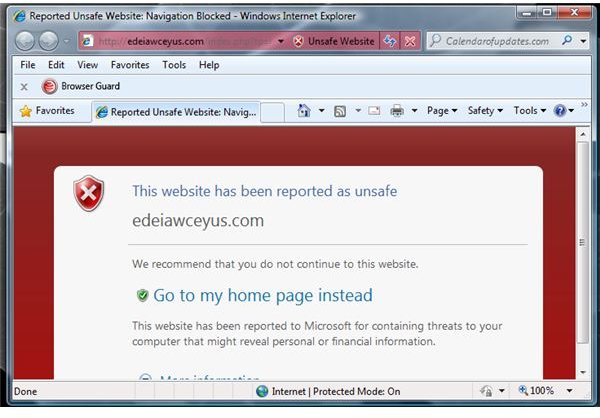
Task: Click the status bar security lock icon
Action: click(486, 391)
